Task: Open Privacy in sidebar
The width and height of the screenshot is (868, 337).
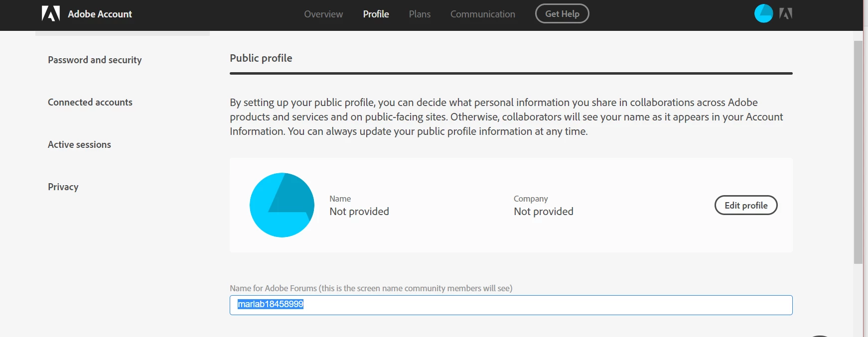Action: [63, 187]
